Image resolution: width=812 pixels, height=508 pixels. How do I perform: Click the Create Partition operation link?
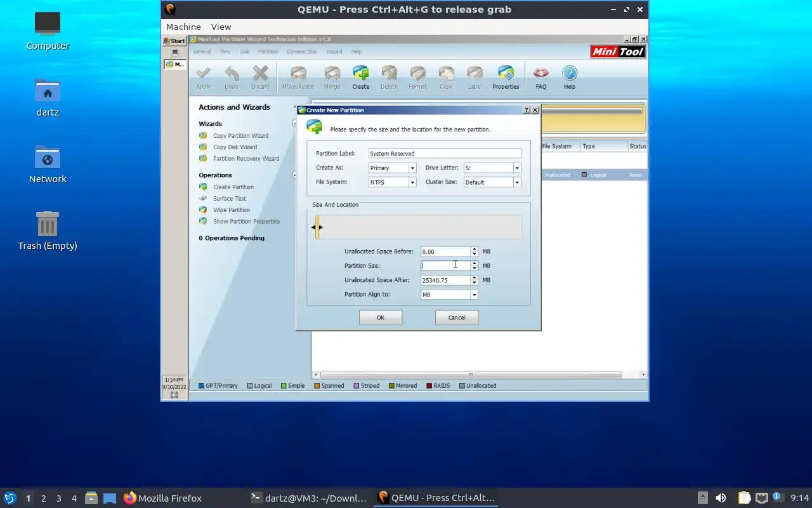(233, 187)
